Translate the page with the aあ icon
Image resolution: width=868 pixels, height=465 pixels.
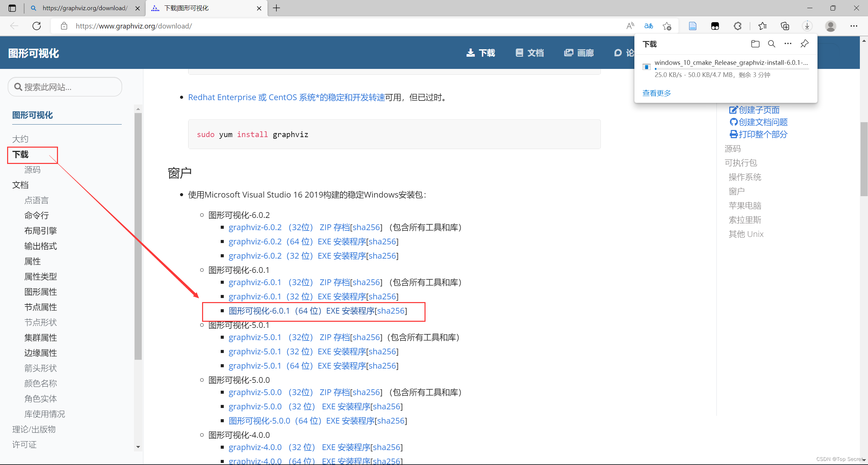coord(648,26)
